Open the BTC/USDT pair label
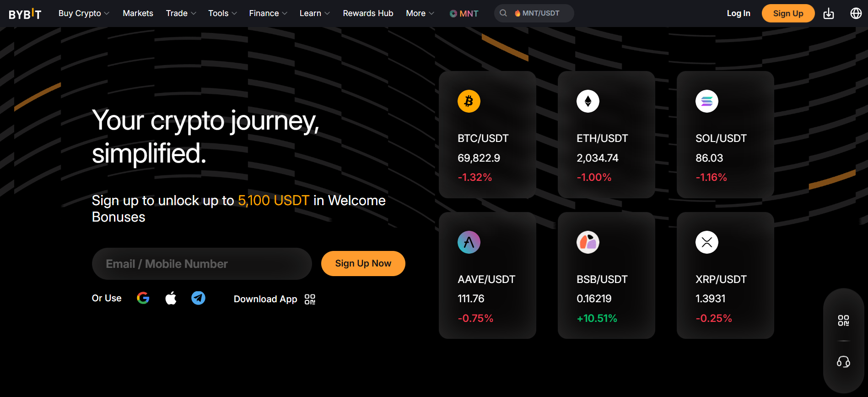The width and height of the screenshot is (868, 397). click(483, 138)
